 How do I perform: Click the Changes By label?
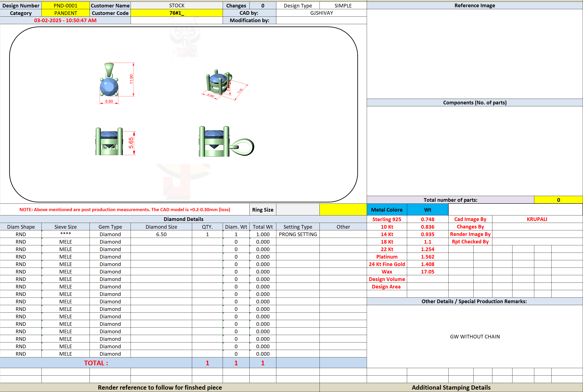coord(470,227)
